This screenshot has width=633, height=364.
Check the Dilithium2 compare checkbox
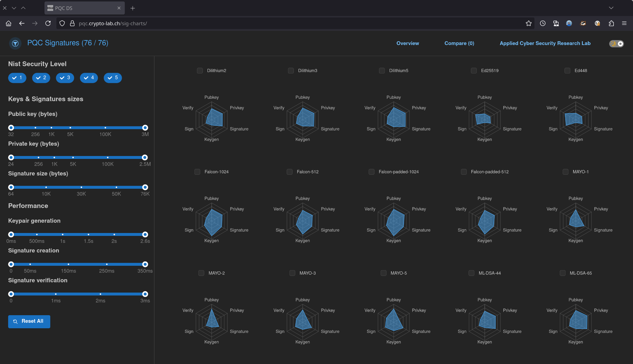[x=200, y=71]
